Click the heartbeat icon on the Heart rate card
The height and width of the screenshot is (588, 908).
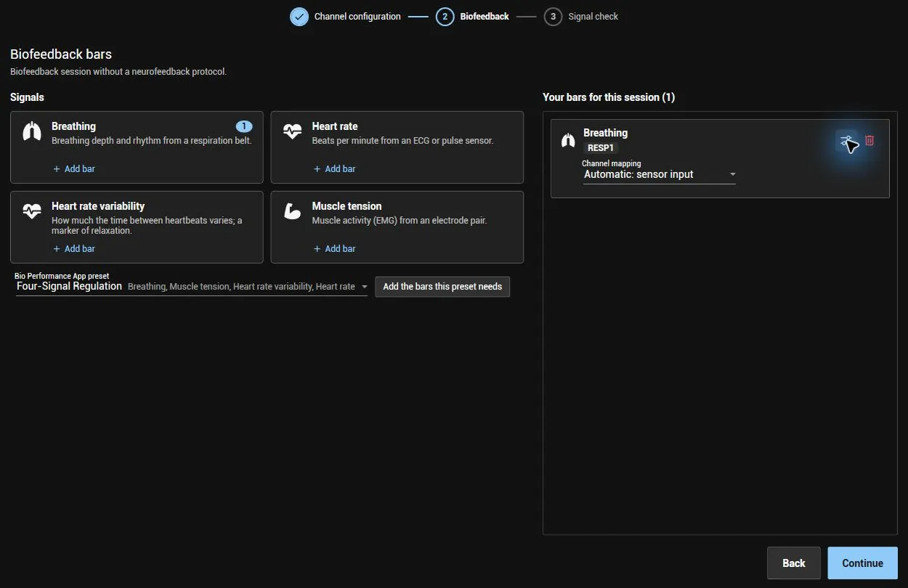click(x=292, y=131)
